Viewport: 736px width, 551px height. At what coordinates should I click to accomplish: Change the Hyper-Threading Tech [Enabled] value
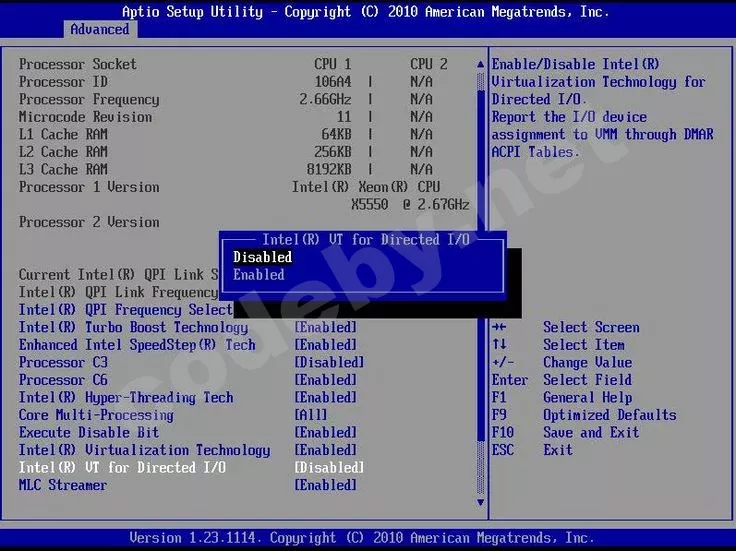point(325,398)
